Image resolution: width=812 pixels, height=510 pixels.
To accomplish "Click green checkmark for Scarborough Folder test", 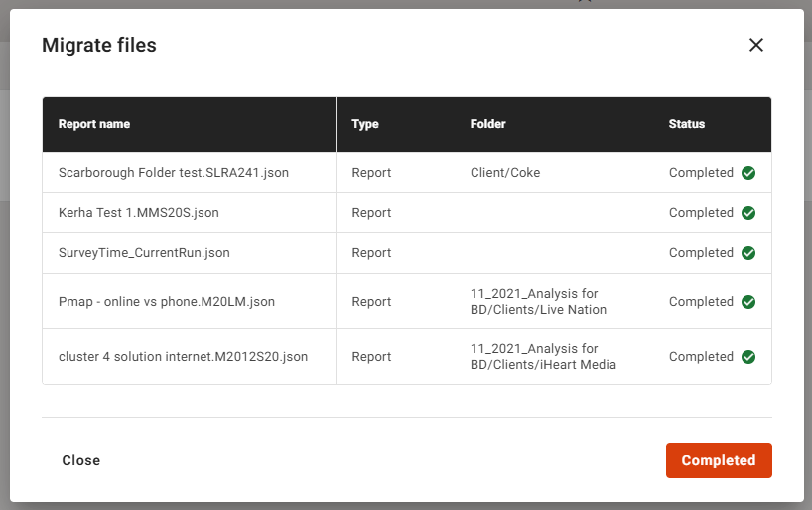I will 748,173.
